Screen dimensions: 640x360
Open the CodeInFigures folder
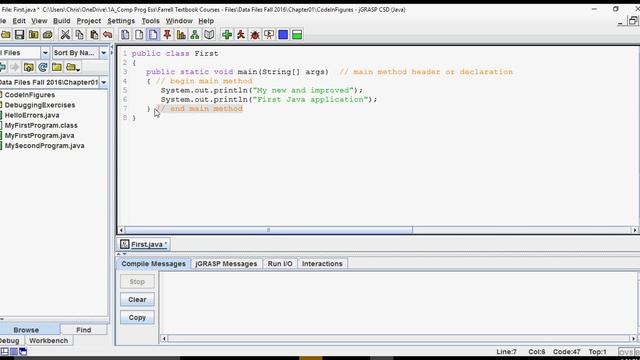click(29, 95)
